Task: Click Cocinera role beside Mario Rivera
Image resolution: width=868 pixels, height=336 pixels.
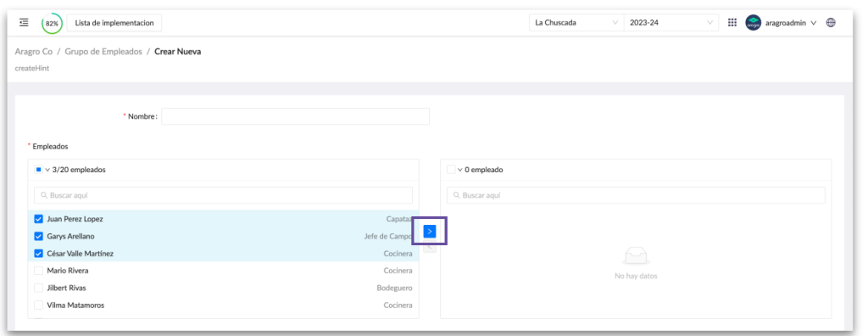Action: coord(398,271)
